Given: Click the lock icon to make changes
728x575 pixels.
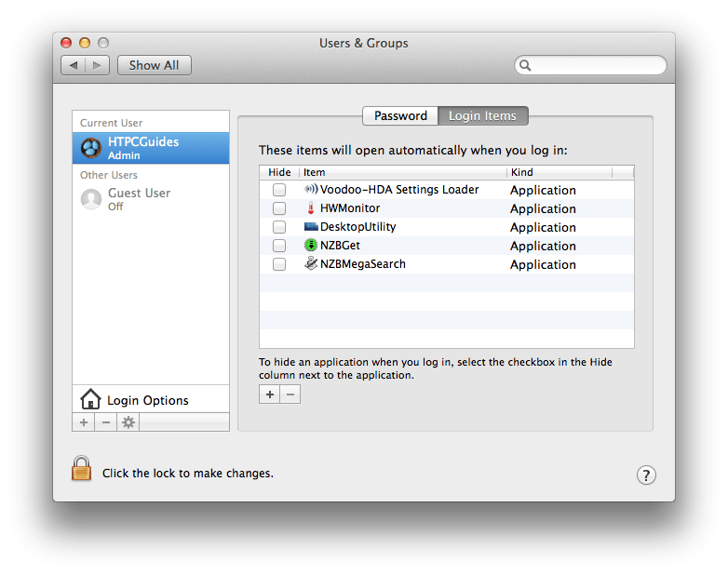Looking at the screenshot, I should click(82, 469).
